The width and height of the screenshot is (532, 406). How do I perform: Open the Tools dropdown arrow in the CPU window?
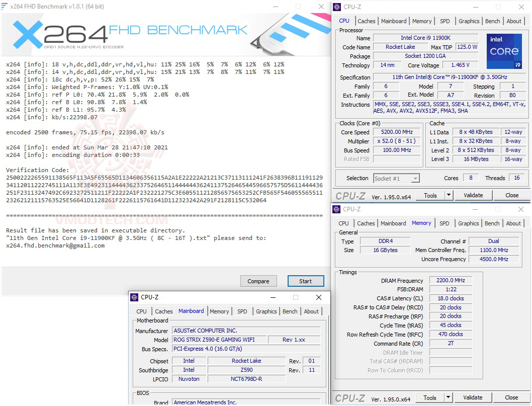point(449,195)
